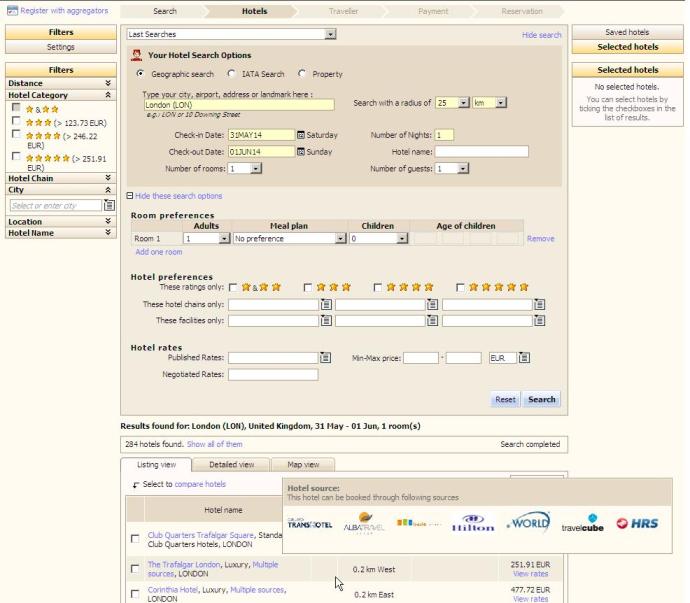The width and height of the screenshot is (690, 603).
Task: Click the Search button
Action: (541, 399)
